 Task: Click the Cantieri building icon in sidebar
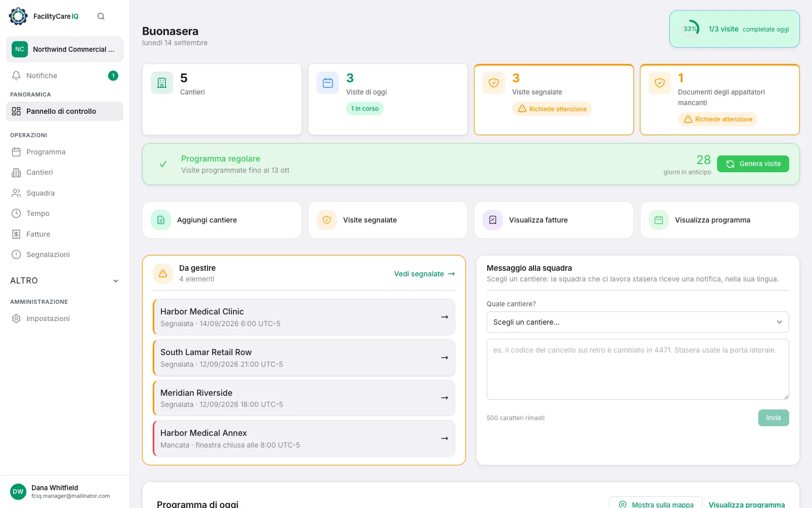pyautogui.click(x=16, y=172)
